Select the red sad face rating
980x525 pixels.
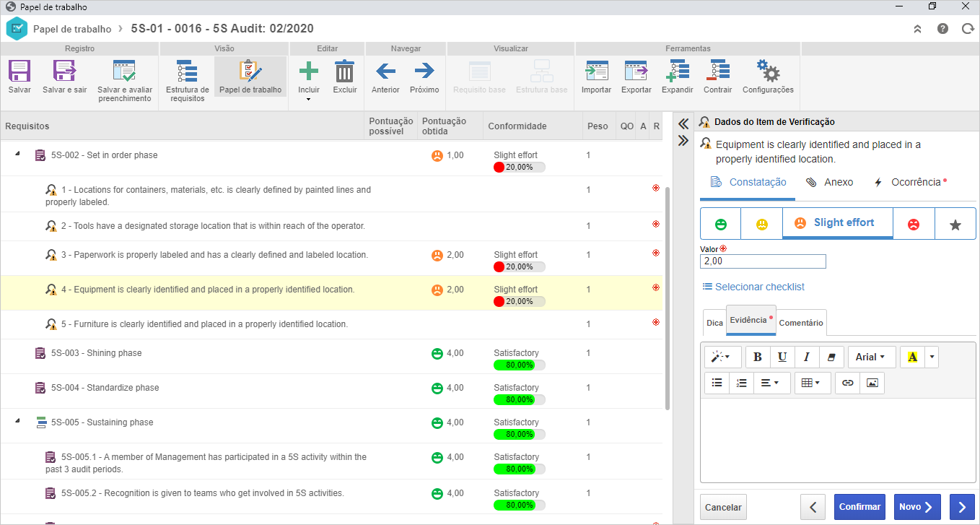tap(914, 224)
